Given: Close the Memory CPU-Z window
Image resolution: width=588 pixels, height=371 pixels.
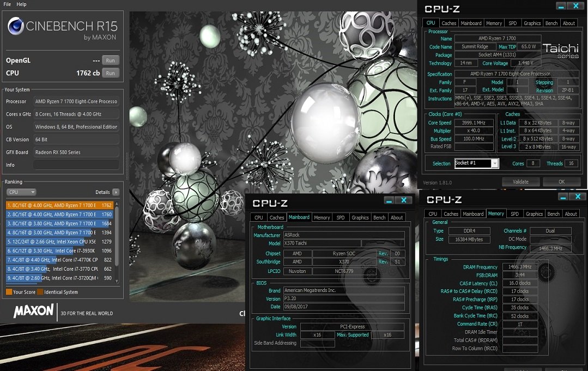Looking at the screenshot, I should (578, 196).
